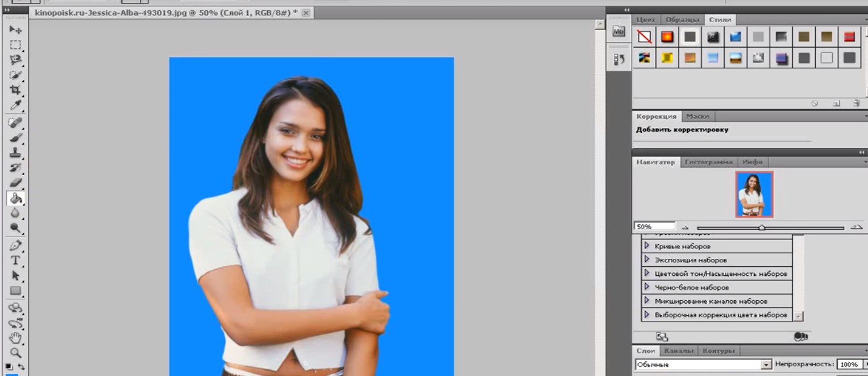This screenshot has height=376, width=868.
Task: Select the Path Selection tool
Action: coord(15,276)
